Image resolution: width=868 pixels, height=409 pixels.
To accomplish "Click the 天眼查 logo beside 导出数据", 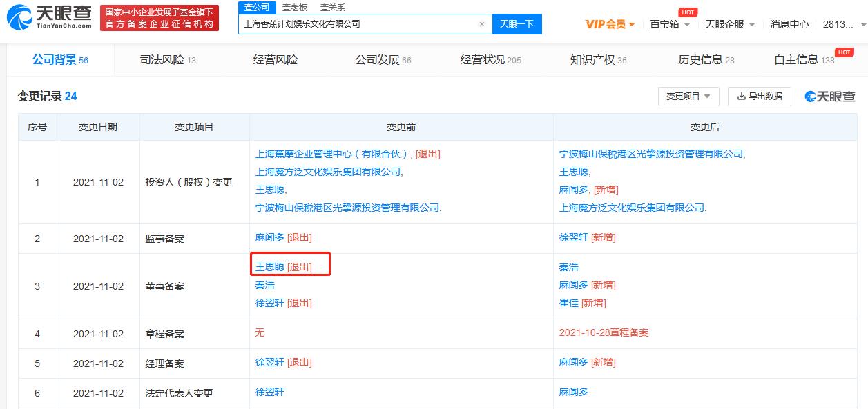I will click(x=829, y=97).
